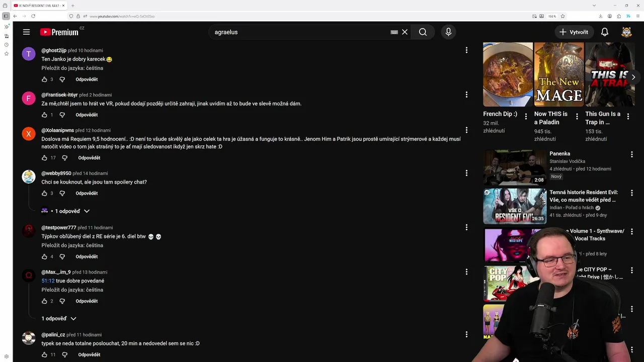The image size is (644, 362).
Task: Open the list all tabs dropdown
Action: 594,6
